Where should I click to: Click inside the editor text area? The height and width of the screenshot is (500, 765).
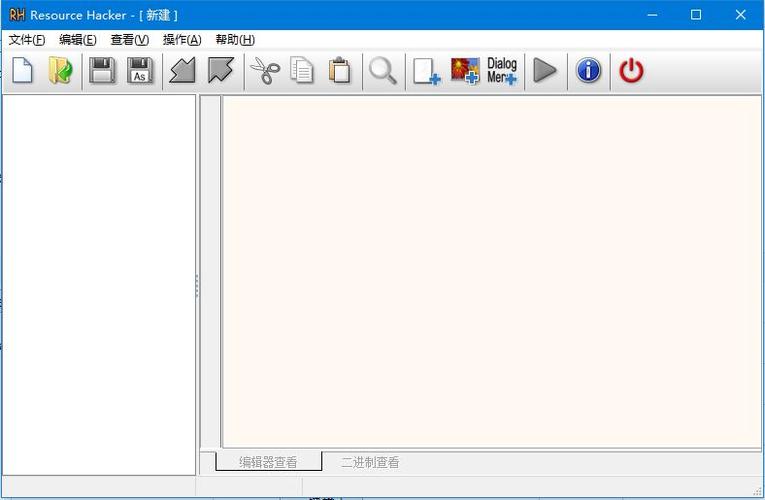click(x=492, y=272)
